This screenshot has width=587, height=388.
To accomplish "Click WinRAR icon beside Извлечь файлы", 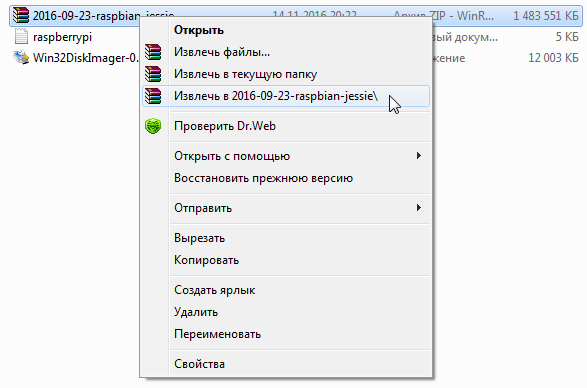I will [x=153, y=52].
